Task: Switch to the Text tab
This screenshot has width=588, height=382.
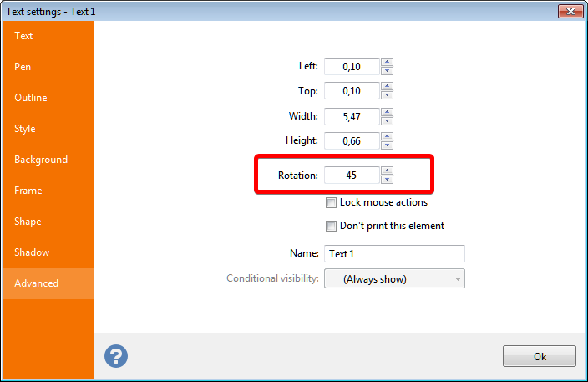Action: coord(23,36)
